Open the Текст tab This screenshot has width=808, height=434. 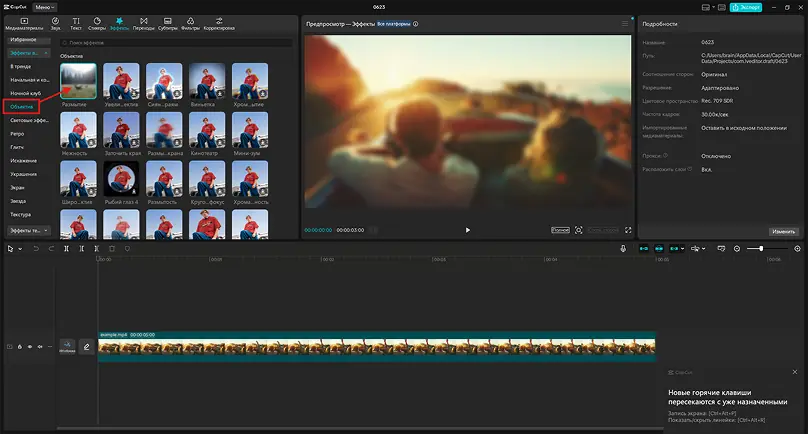(x=76, y=24)
